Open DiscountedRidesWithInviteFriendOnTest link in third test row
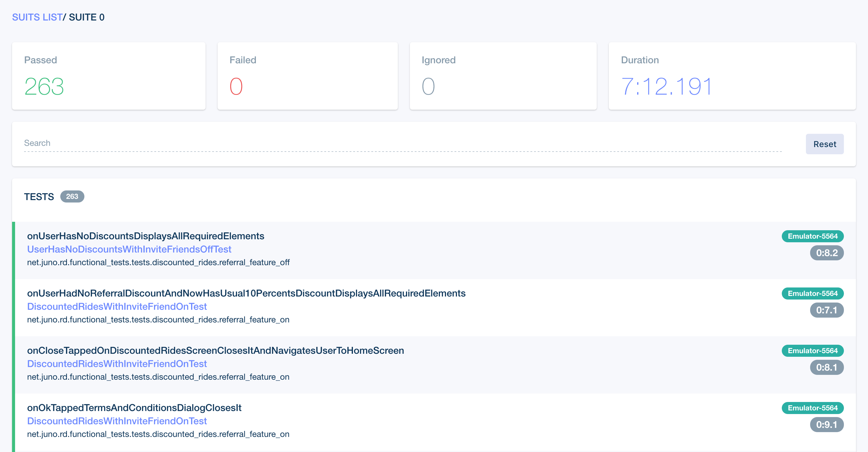 point(117,364)
